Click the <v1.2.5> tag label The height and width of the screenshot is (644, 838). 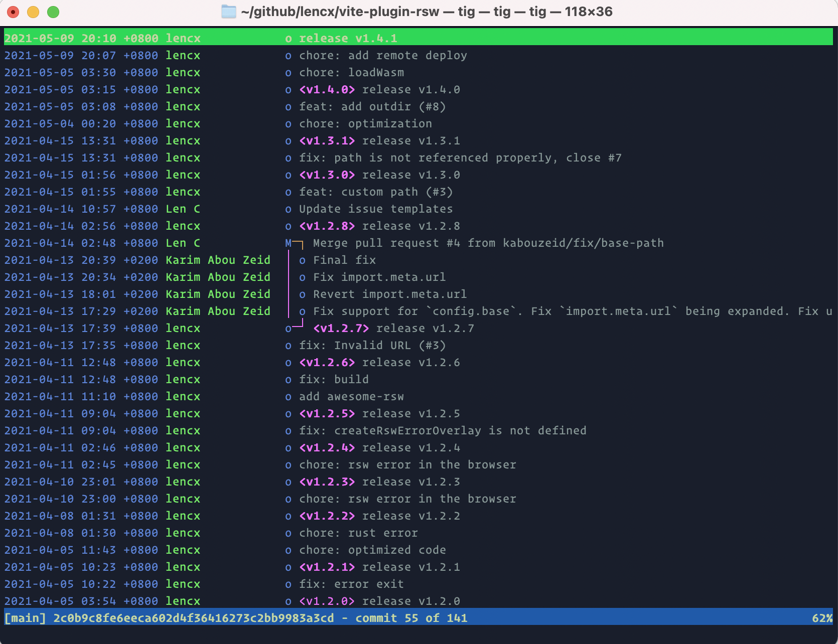tap(327, 413)
